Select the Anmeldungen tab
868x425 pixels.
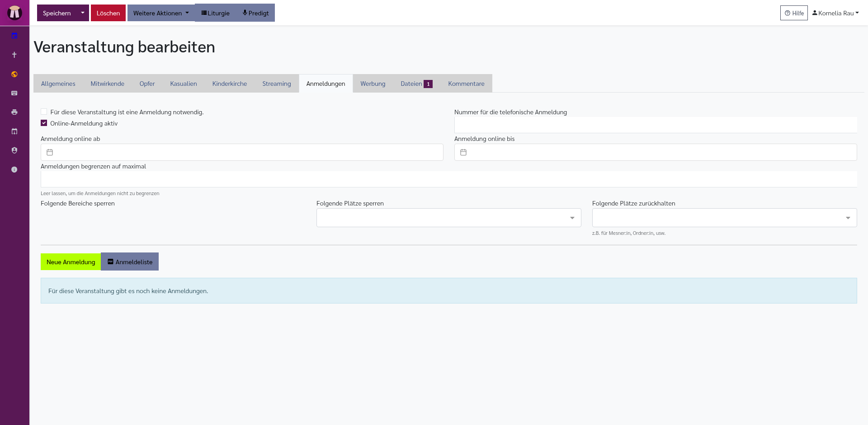click(325, 84)
